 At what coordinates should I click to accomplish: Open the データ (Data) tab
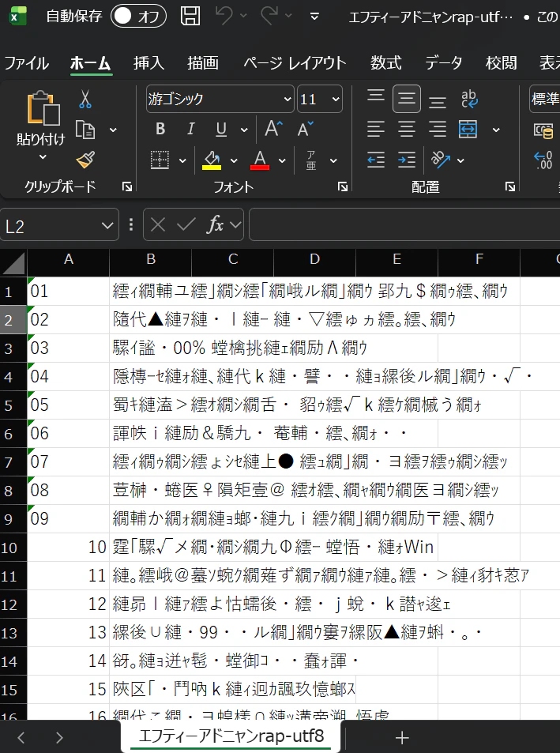click(x=443, y=63)
